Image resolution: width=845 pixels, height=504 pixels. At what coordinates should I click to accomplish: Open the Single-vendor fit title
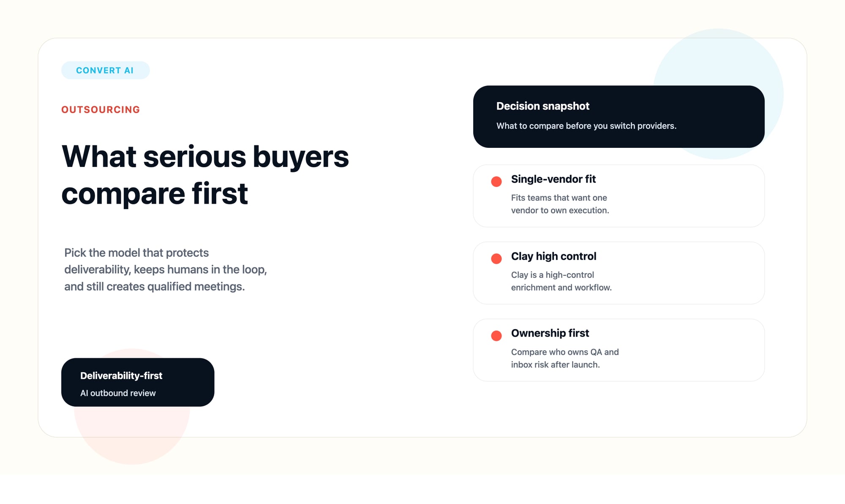click(x=553, y=179)
